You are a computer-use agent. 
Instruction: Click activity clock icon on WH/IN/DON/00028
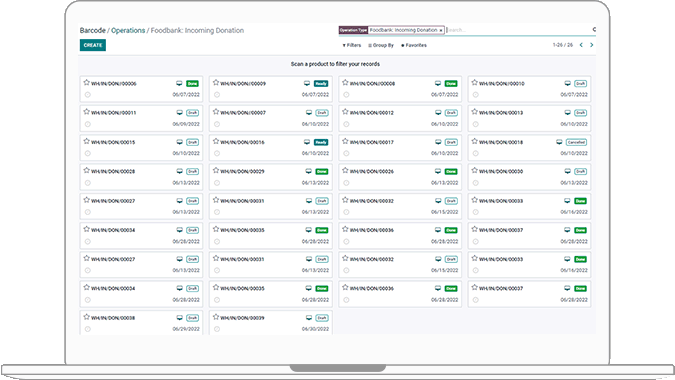[x=88, y=183]
